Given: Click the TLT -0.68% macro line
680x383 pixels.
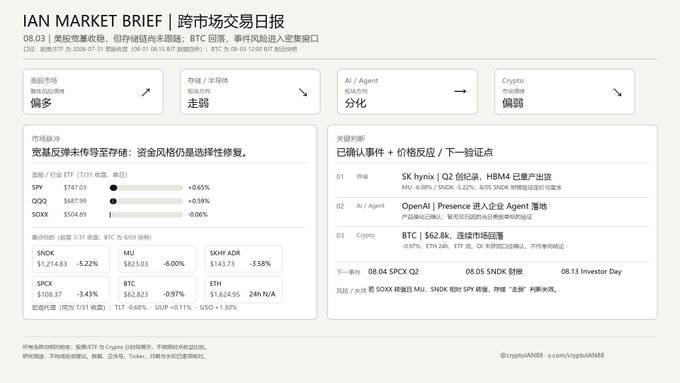Looking at the screenshot, I should click(134, 308).
